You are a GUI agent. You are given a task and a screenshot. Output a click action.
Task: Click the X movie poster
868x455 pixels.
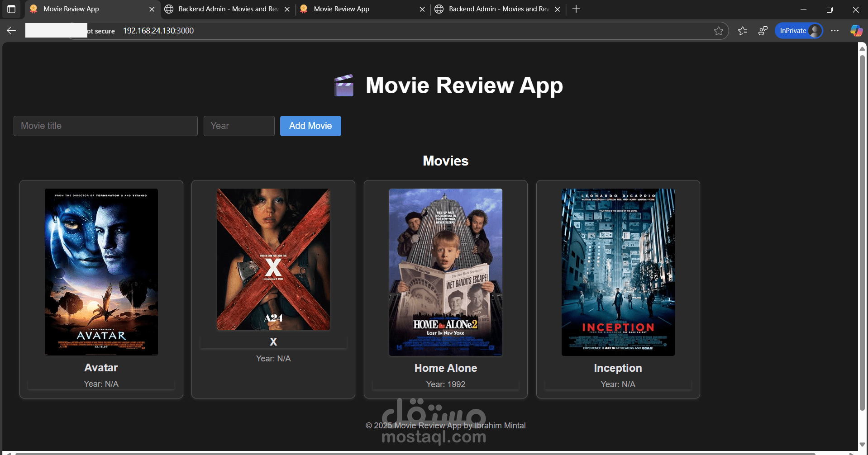[273, 259]
